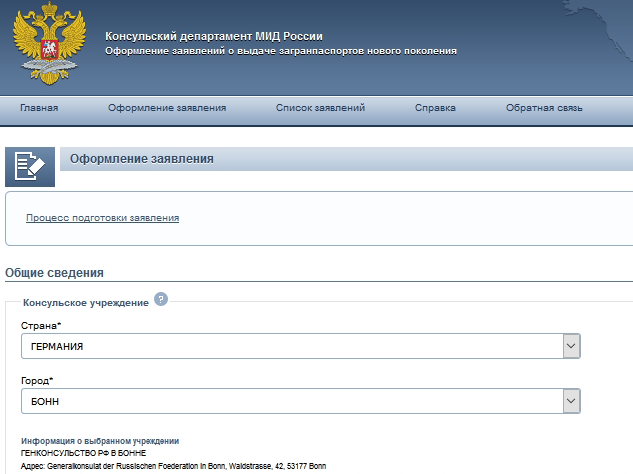Click Информация о выбранном учреждении label
The height and width of the screenshot is (474, 633).
pos(100,441)
